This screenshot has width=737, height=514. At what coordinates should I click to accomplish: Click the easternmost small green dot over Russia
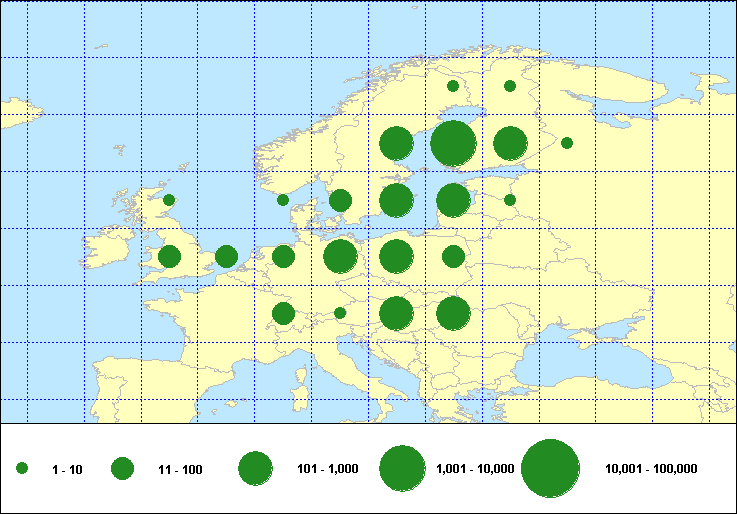pyautogui.click(x=567, y=143)
